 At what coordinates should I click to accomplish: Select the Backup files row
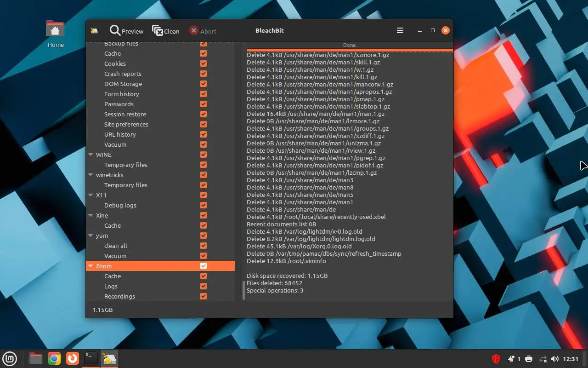121,44
